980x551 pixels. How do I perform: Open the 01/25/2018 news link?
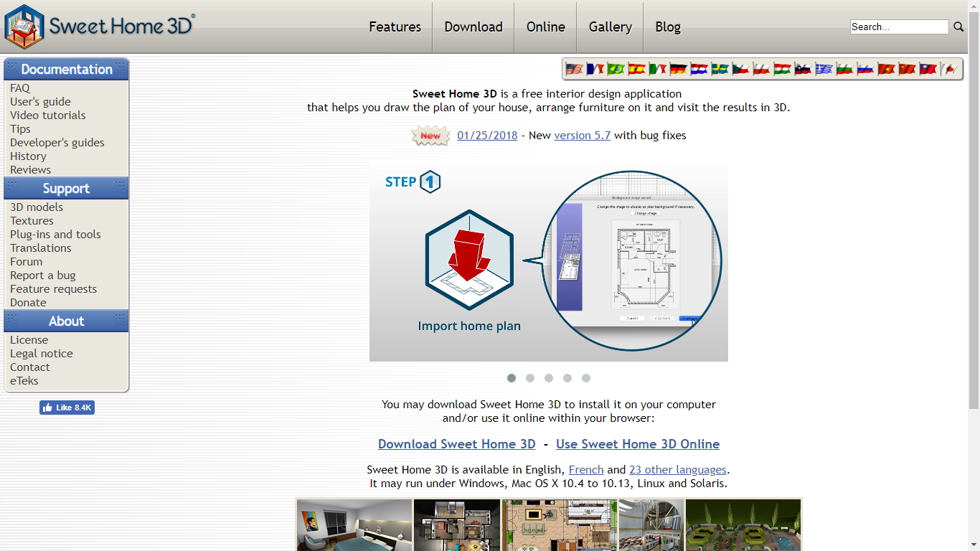tap(487, 136)
